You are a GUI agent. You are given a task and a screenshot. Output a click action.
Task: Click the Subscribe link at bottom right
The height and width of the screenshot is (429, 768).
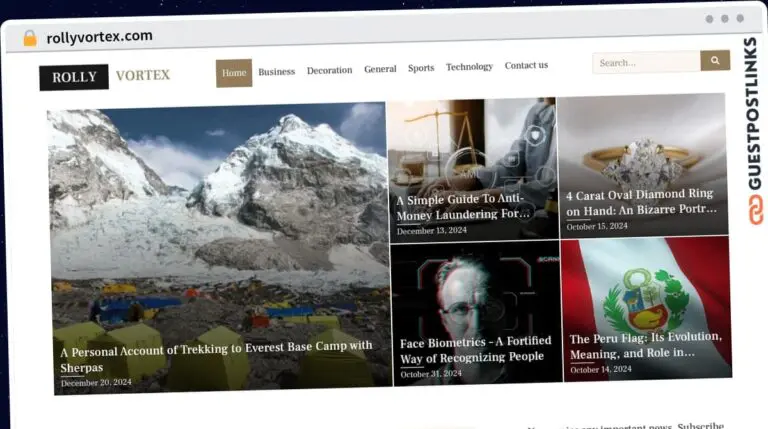point(700,425)
